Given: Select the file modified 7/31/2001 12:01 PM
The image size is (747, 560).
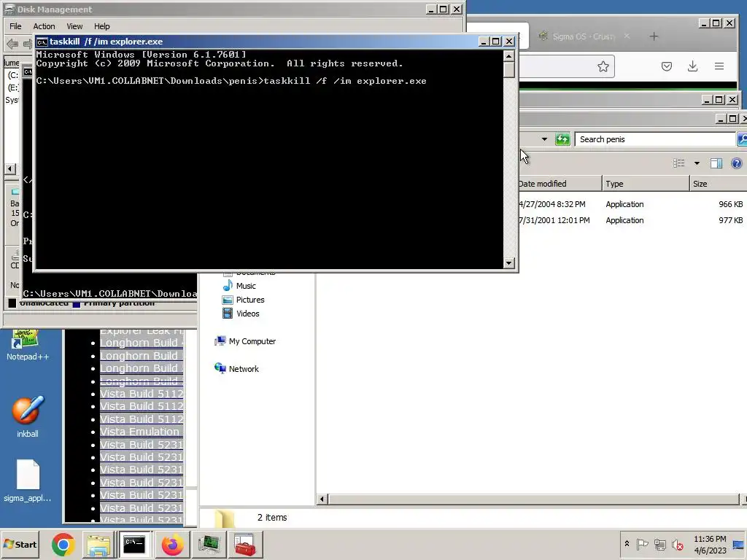Looking at the screenshot, I should 554,220.
